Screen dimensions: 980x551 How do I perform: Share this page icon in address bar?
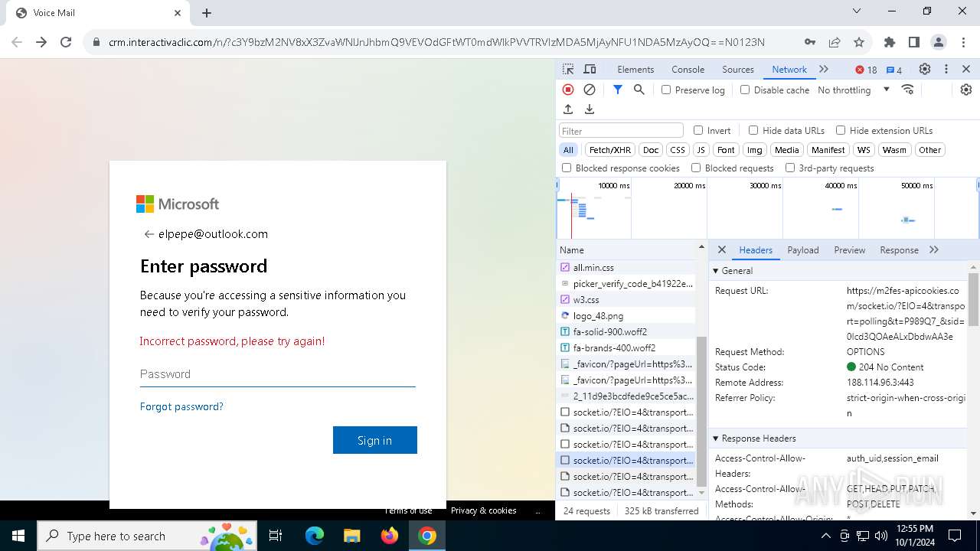click(x=835, y=42)
